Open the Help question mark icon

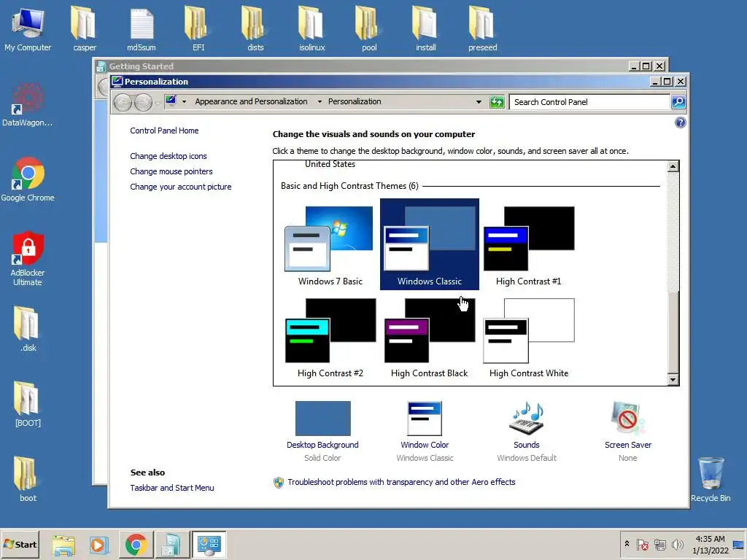click(681, 122)
